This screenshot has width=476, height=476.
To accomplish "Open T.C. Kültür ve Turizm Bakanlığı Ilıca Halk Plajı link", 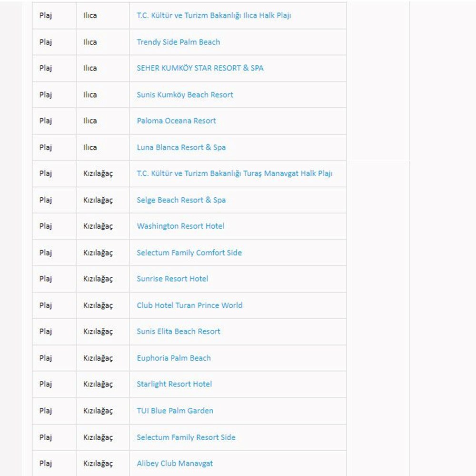I will point(214,16).
